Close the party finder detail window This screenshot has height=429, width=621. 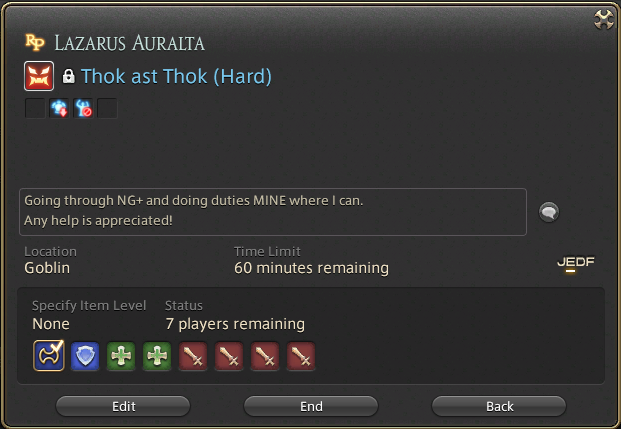click(x=604, y=19)
